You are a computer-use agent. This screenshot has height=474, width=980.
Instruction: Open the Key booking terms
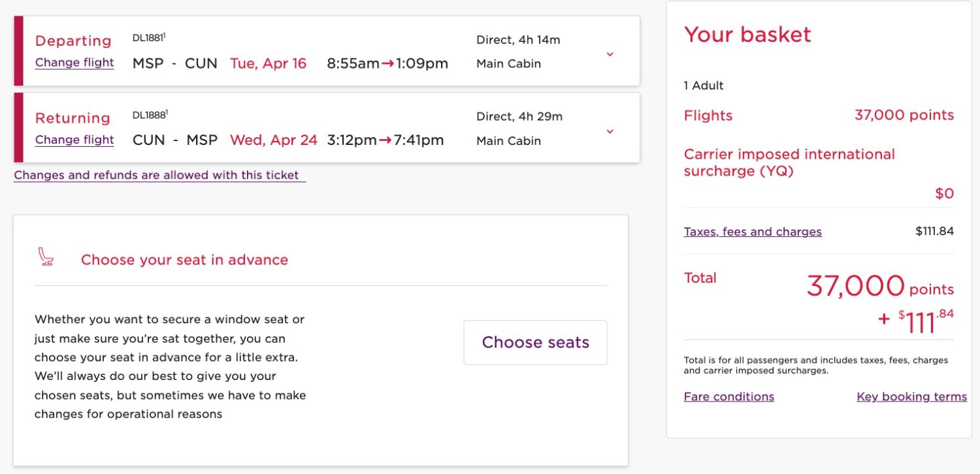(911, 396)
